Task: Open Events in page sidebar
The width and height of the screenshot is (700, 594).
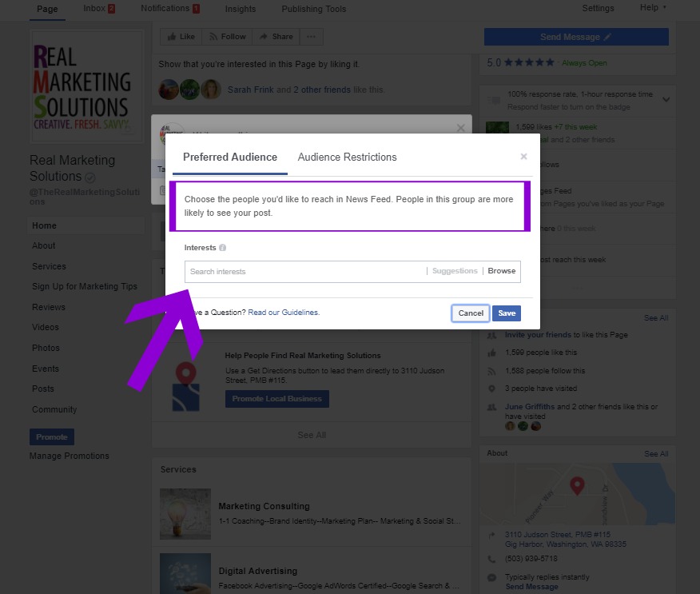Action: tap(46, 369)
